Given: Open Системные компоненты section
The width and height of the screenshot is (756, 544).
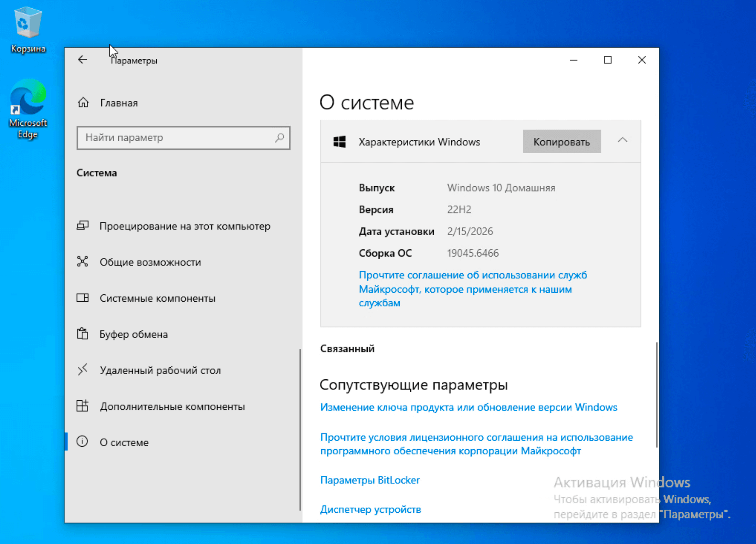Looking at the screenshot, I should [x=157, y=298].
